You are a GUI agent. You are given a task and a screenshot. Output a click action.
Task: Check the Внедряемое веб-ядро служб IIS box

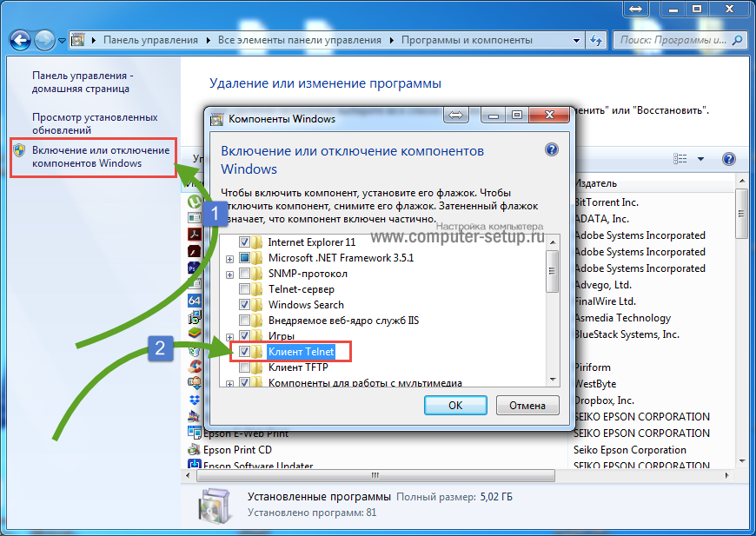244,321
